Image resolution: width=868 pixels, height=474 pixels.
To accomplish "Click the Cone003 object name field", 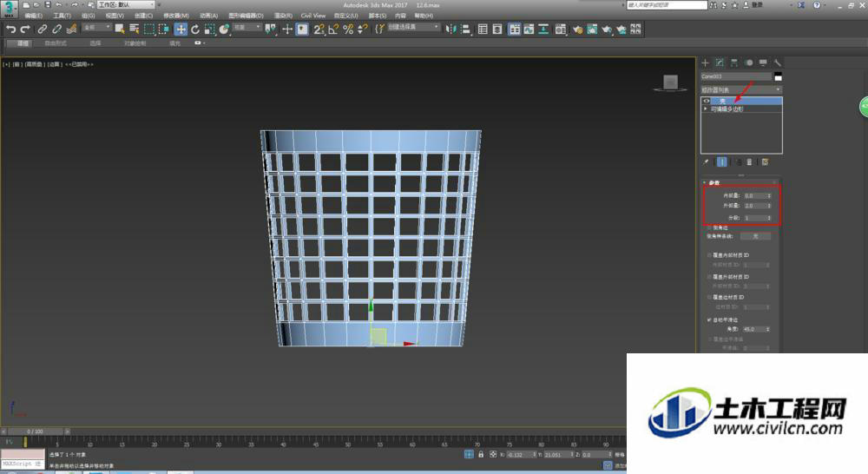I will coord(736,76).
